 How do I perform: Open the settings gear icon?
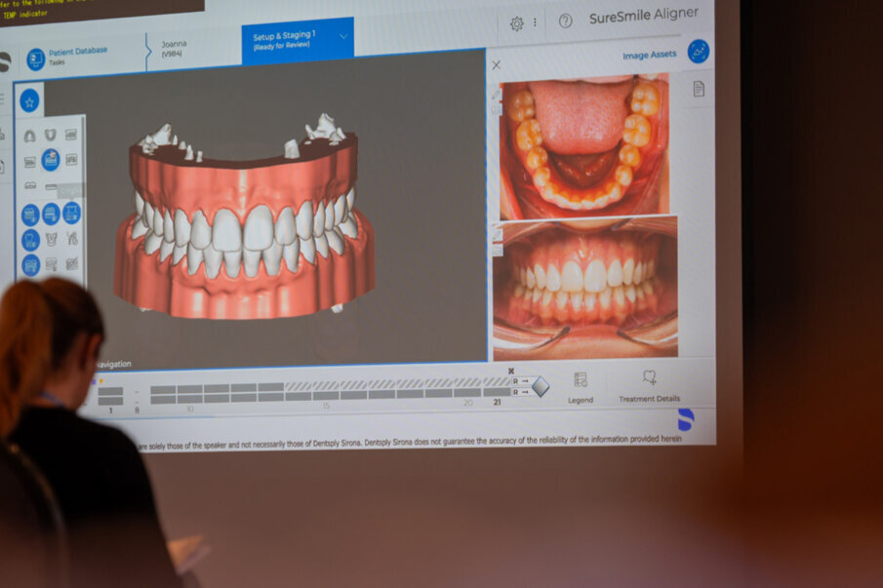[516, 23]
